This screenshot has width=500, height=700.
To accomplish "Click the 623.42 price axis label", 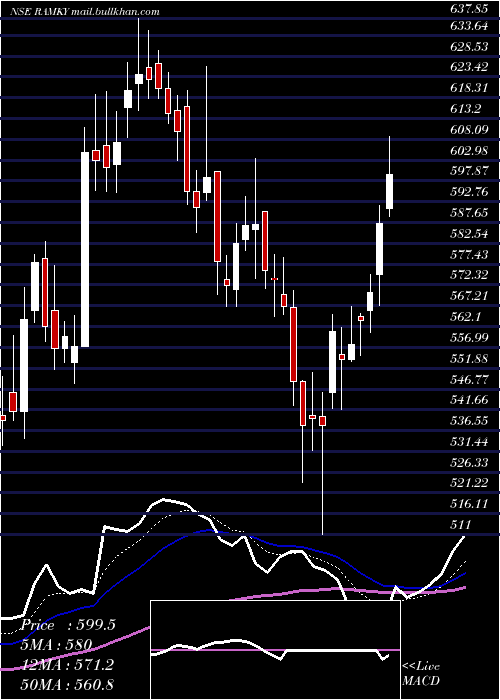I will pos(469,67).
